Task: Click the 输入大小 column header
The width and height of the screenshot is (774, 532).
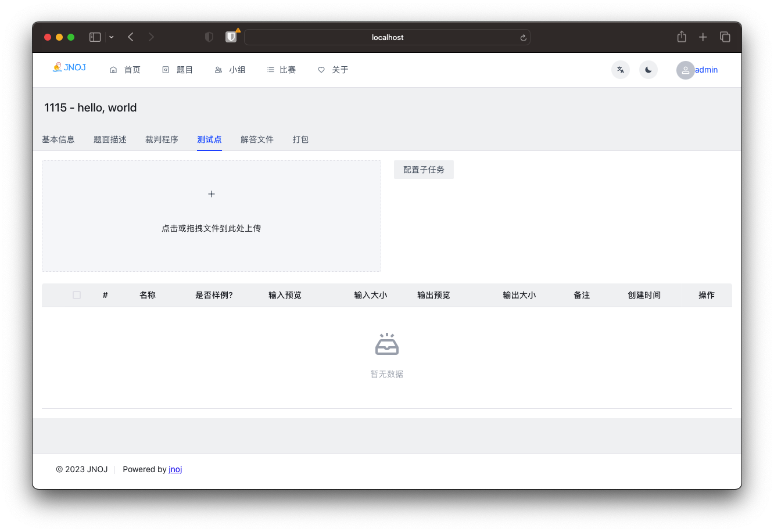Action: coord(371,295)
